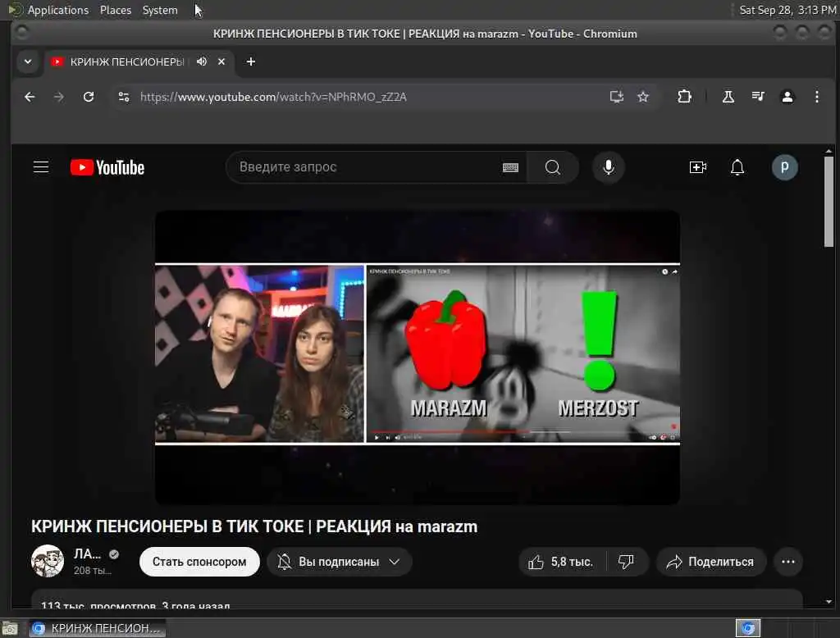Image resolution: width=840 pixels, height=638 pixels.
Task: Install app icon in address bar
Action: click(617, 97)
